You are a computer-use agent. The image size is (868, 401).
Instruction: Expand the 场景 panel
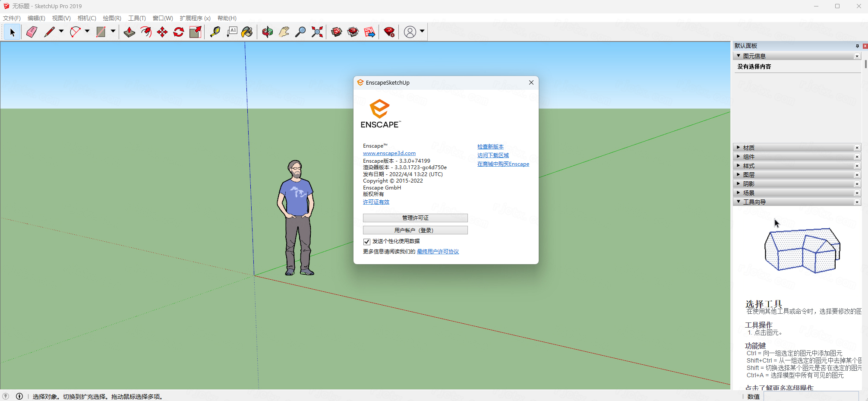click(739, 193)
